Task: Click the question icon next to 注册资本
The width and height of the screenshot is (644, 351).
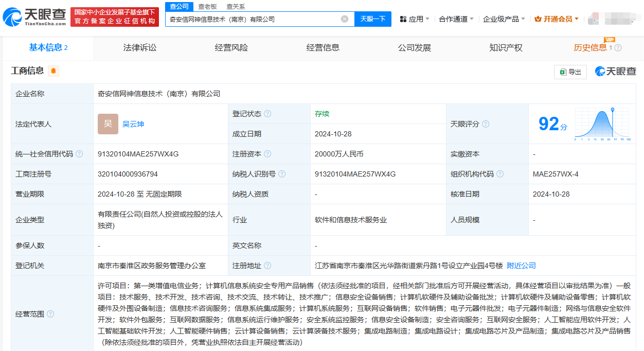Action: tap(267, 154)
